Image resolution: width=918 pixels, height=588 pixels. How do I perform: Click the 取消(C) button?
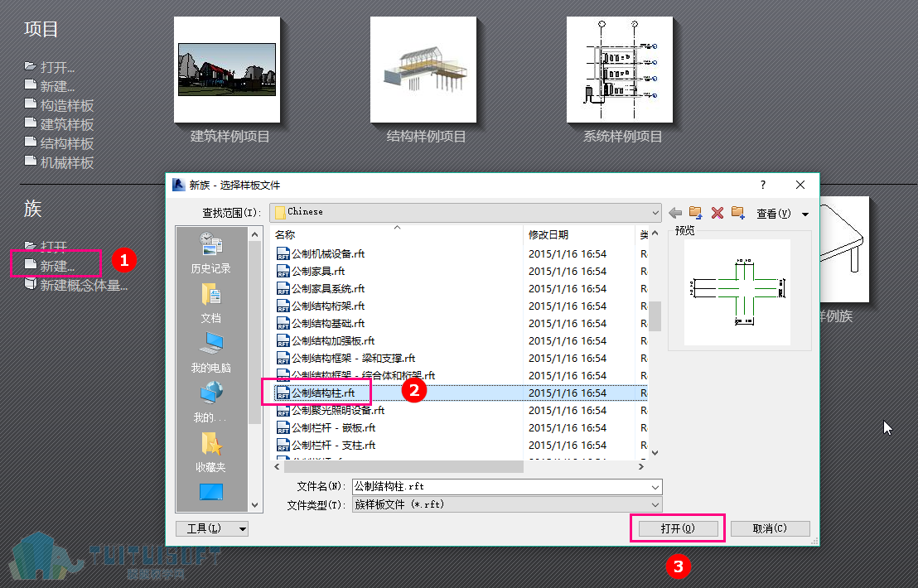point(770,528)
